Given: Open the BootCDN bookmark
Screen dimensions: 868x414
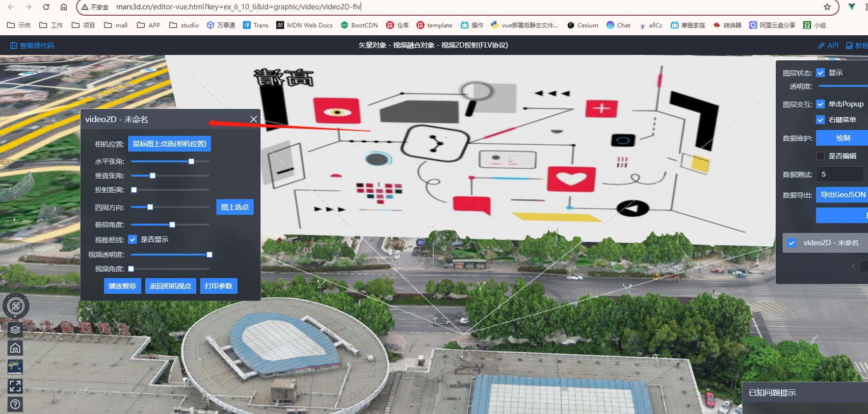Looking at the screenshot, I should click(359, 25).
